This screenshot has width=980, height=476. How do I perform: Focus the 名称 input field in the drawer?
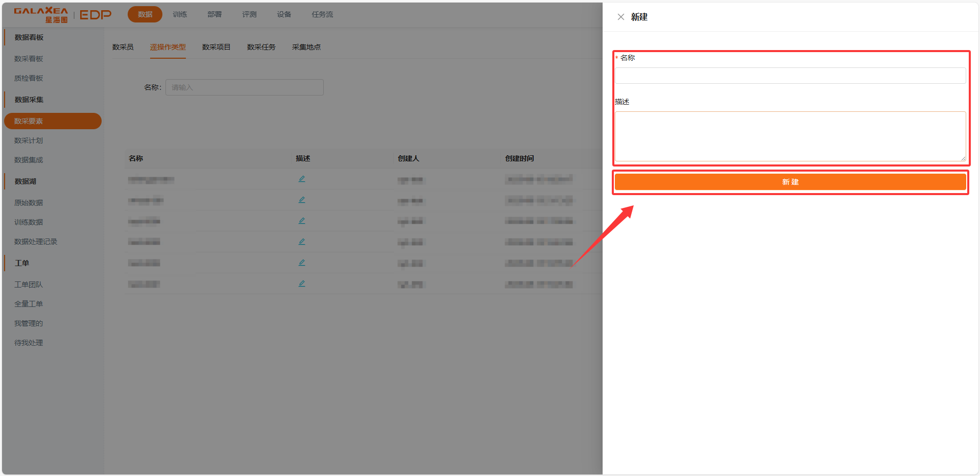(x=790, y=76)
